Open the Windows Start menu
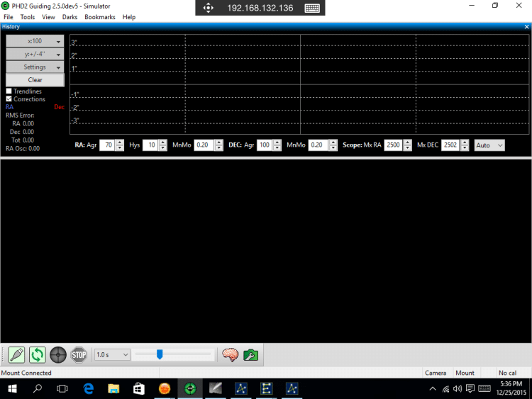Screen dimensions: 532x399 click(12, 388)
